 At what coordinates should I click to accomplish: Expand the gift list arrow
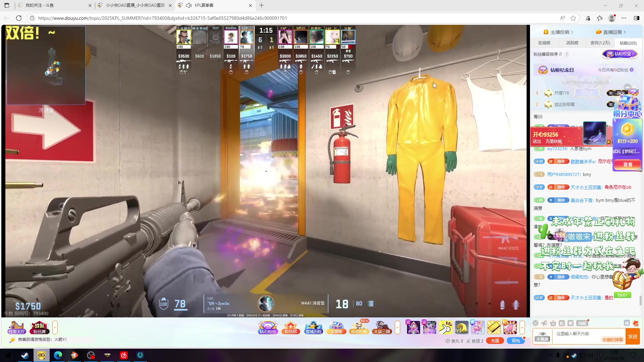(522, 327)
